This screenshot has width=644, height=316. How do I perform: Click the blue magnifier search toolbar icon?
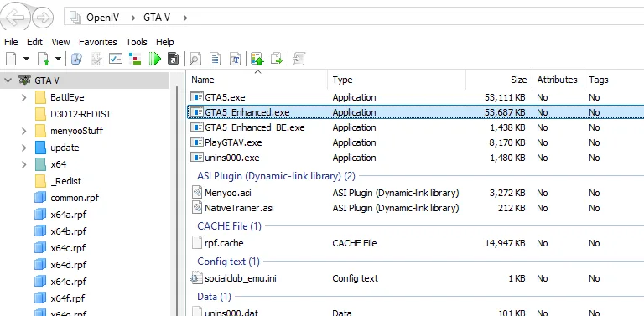click(76, 60)
